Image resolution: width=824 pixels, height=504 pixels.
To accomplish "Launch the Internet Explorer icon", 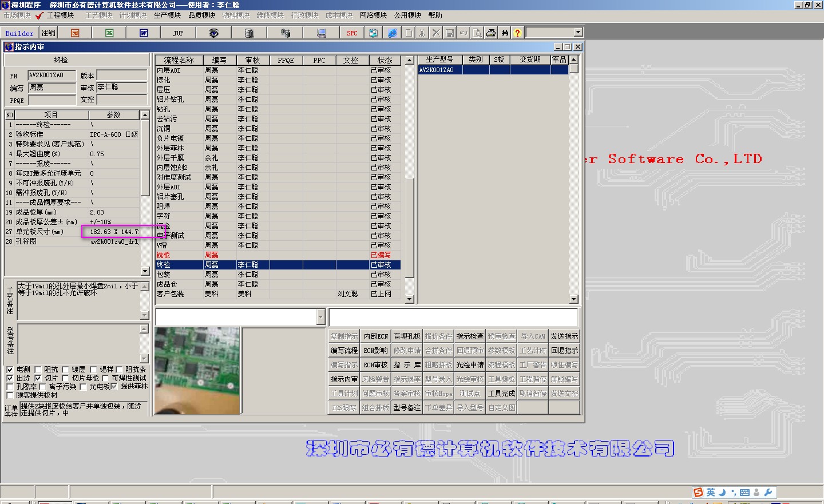I will pyautogui.click(x=392, y=33).
